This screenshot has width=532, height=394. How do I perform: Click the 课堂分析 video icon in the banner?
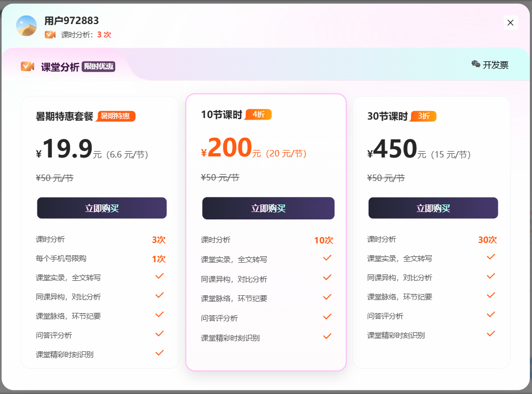tap(27, 66)
